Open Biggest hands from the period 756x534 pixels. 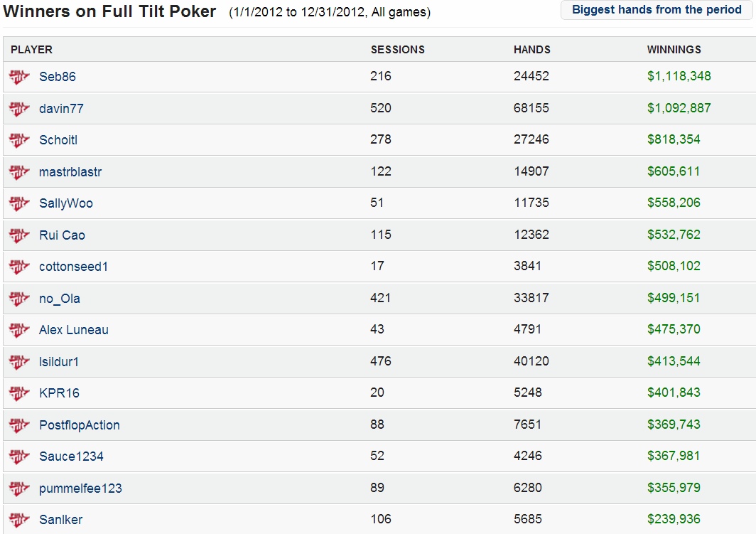(x=657, y=10)
